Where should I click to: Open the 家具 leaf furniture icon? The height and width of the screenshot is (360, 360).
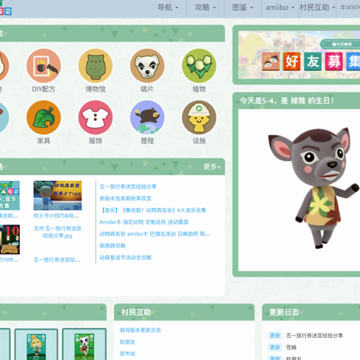point(44,117)
